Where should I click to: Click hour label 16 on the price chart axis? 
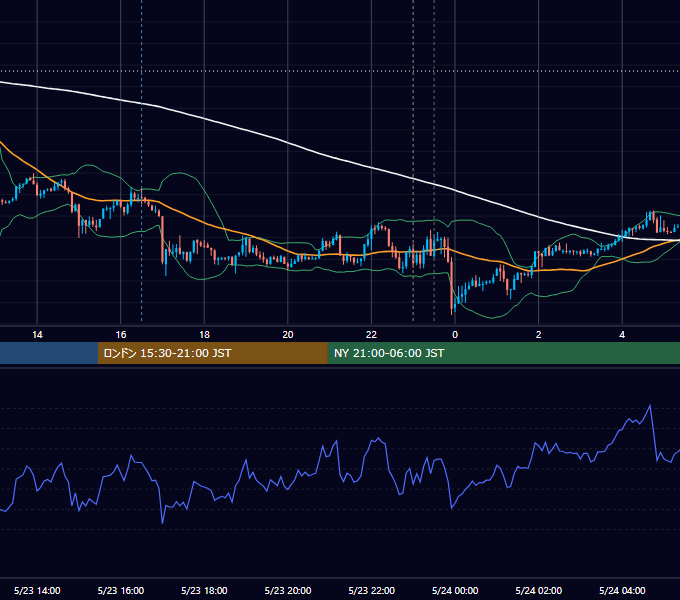click(x=121, y=335)
